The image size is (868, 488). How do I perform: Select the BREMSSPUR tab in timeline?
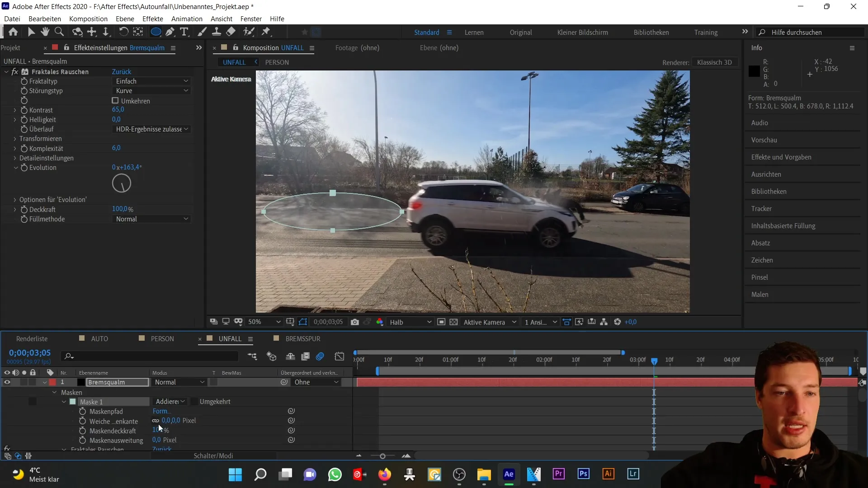(x=303, y=338)
